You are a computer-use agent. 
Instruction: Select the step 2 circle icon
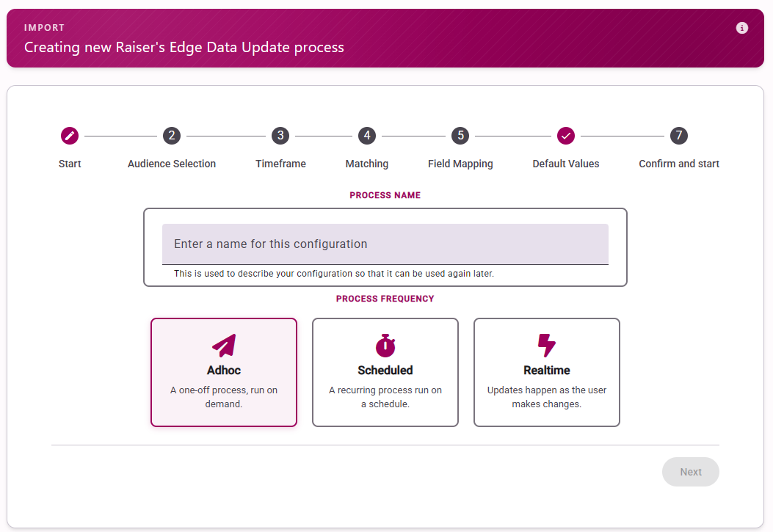click(172, 136)
